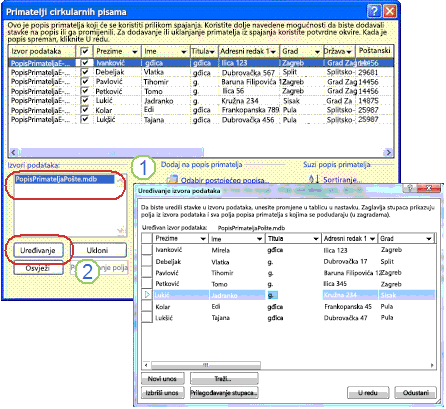
Task: Click the left arrow of the recipients list scrollbar
Action: (x=13, y=152)
